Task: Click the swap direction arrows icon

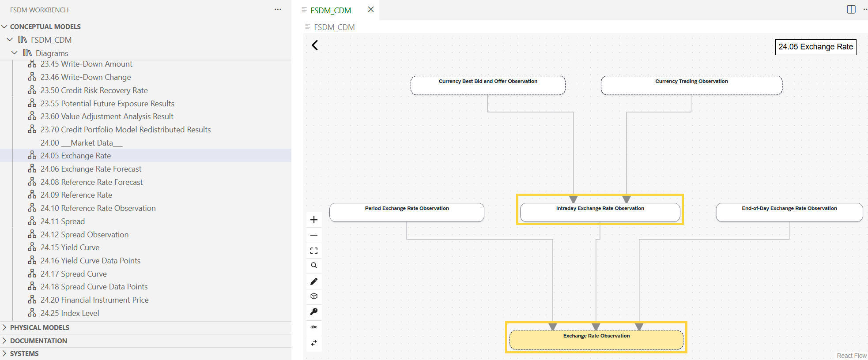Action: click(314, 343)
